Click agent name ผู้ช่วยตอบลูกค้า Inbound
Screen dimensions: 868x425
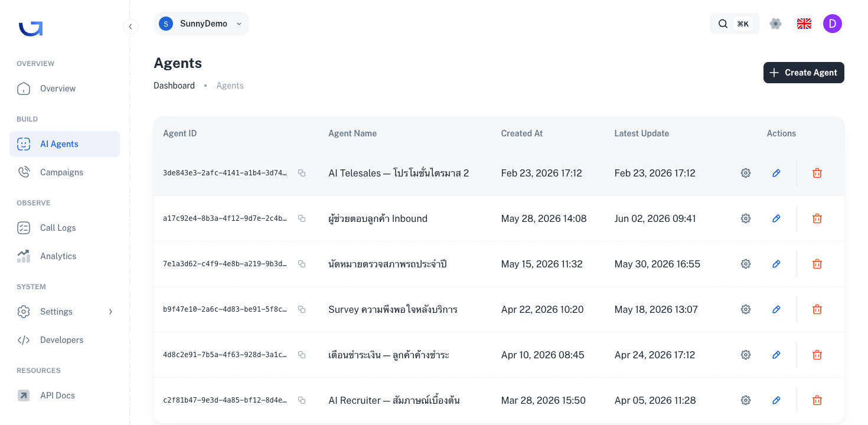(x=378, y=218)
